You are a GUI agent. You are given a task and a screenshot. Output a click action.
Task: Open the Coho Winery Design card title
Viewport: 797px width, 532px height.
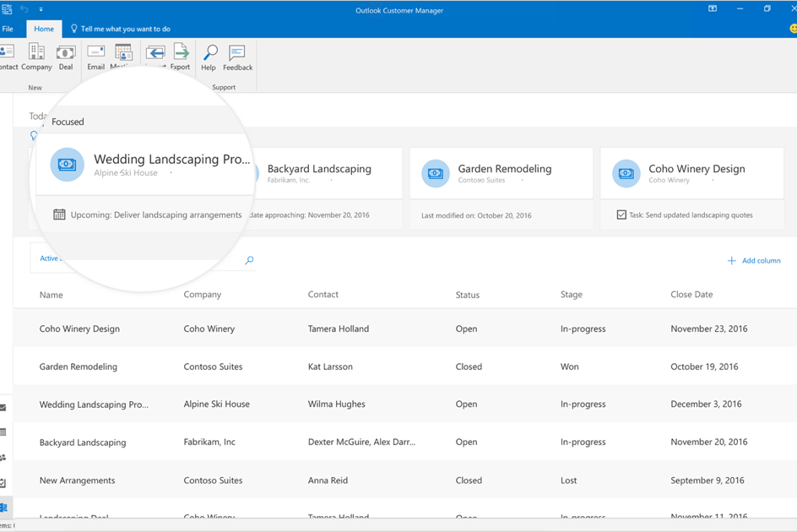(x=697, y=168)
